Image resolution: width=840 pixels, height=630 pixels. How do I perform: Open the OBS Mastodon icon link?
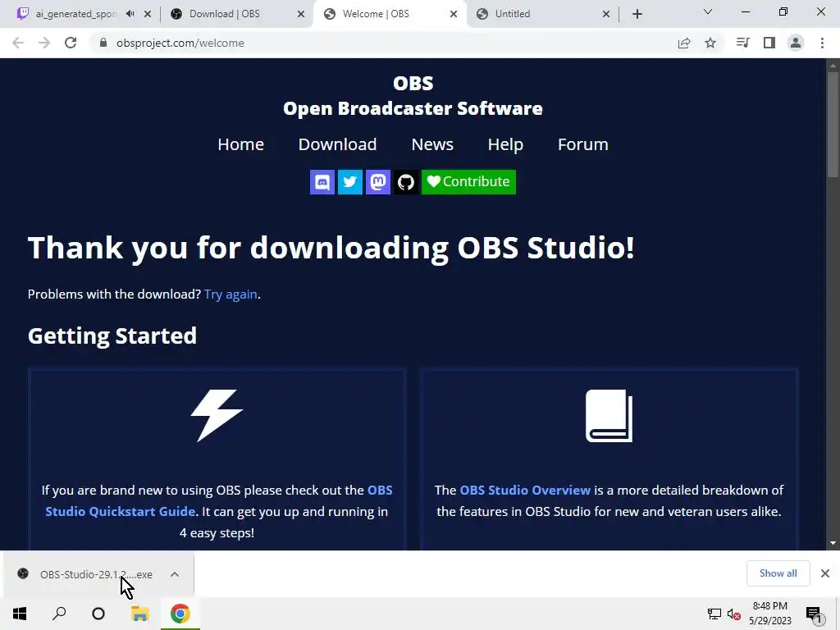377,182
